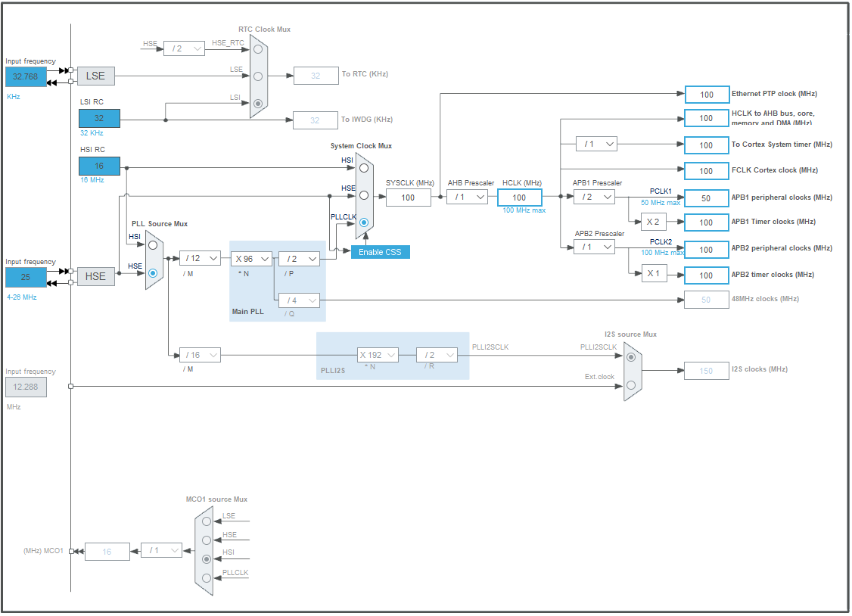Select PLLCLK as system clock source
The image size is (852, 616).
[x=364, y=223]
